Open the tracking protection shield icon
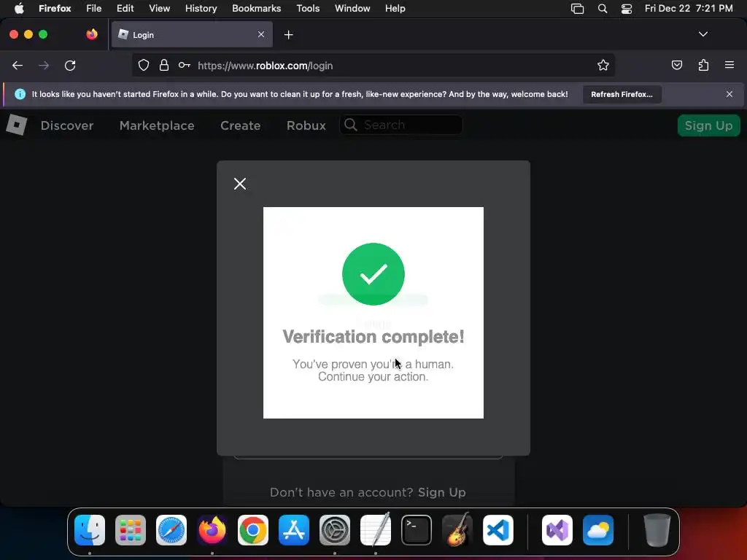 click(144, 65)
